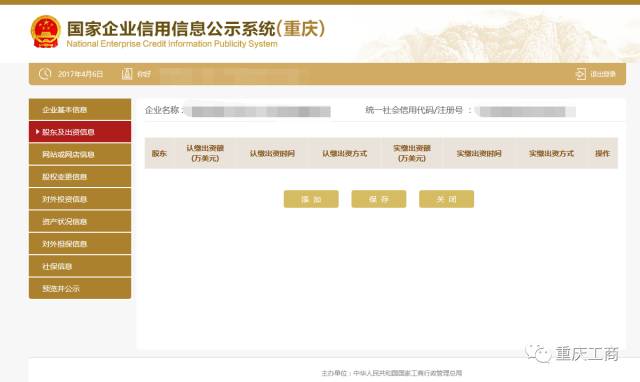Click the date 2017年4月6日 in top bar

(x=80, y=74)
